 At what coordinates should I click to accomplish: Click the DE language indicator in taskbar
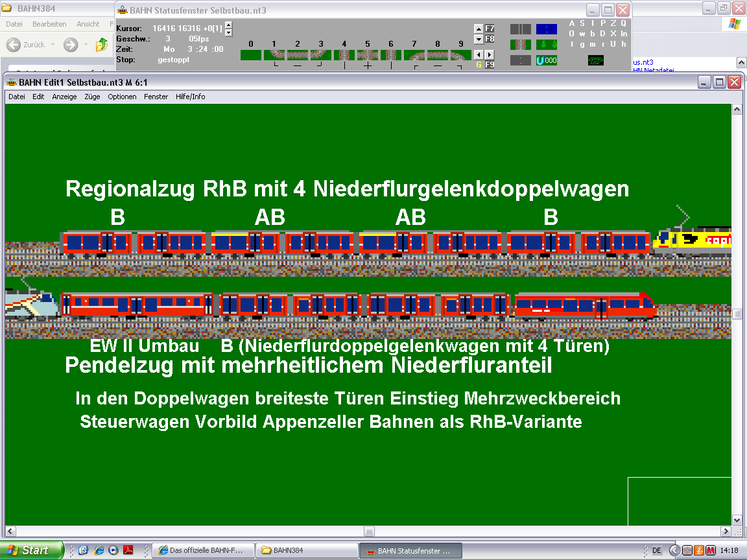click(656, 550)
